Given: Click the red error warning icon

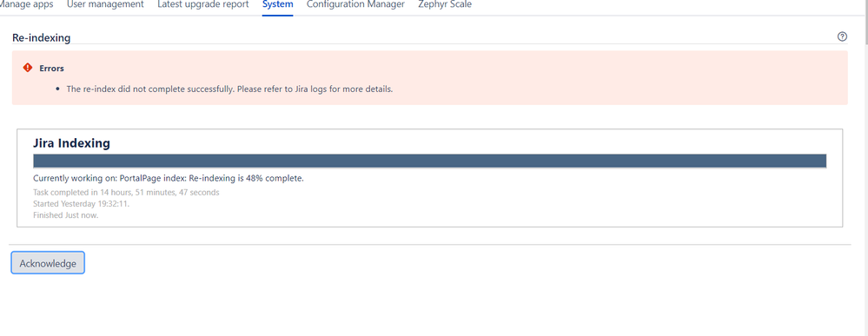Looking at the screenshot, I should [x=28, y=68].
